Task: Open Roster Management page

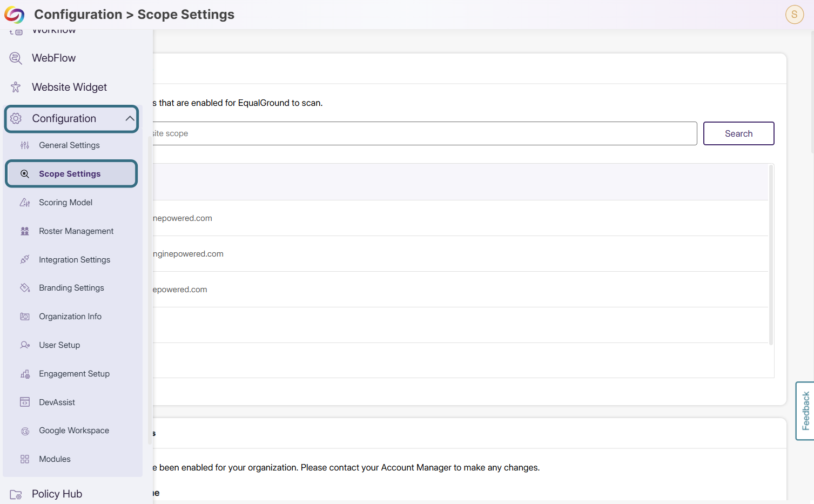Action: click(x=76, y=231)
